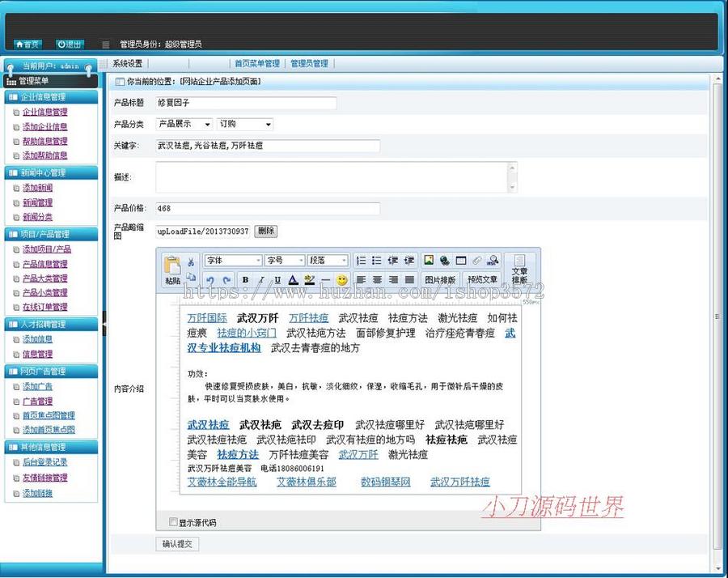Apply numbered list formatting
This screenshot has height=578, width=728.
[361, 261]
